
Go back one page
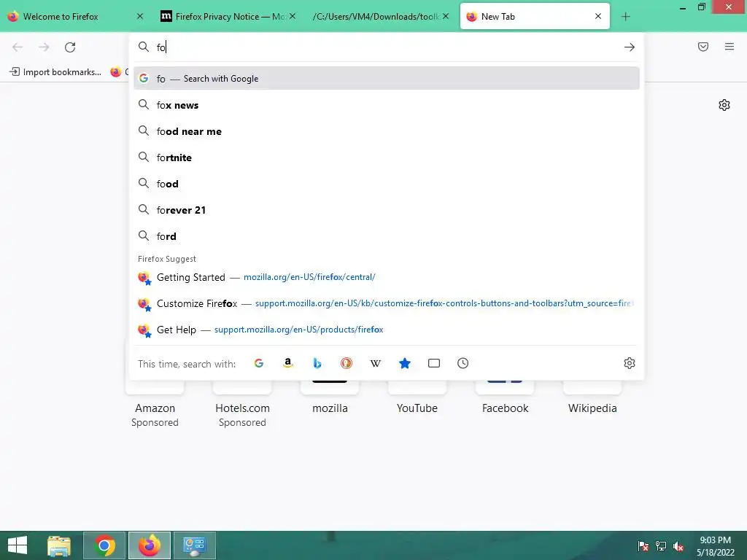pos(18,47)
